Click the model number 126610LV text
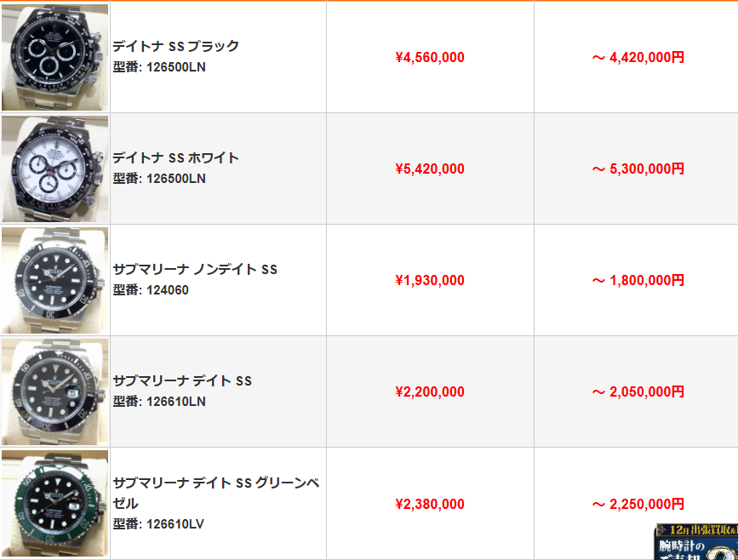 [x=159, y=524]
